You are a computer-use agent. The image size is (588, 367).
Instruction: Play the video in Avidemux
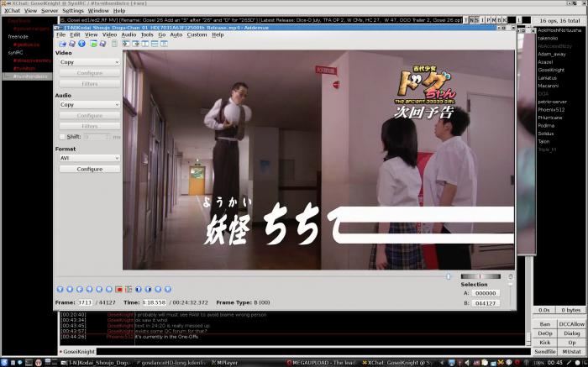pos(60,290)
